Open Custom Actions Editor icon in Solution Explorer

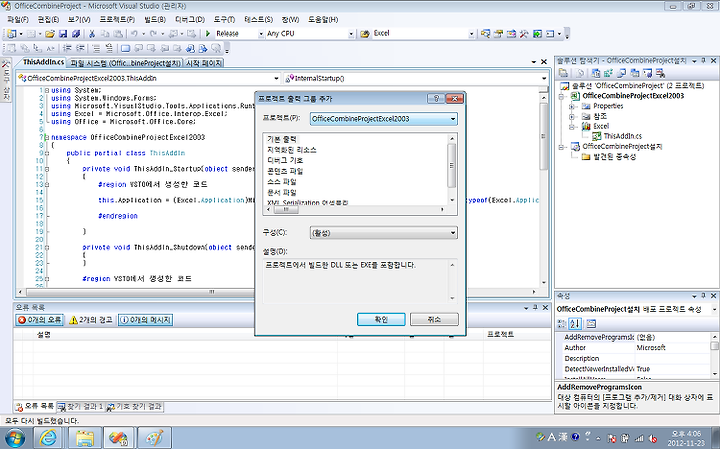click(647, 73)
